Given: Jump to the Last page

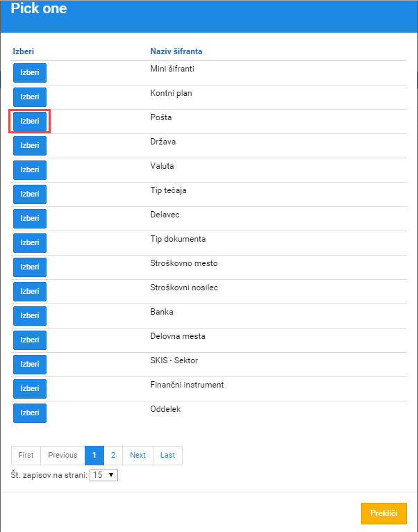Looking at the screenshot, I should [167, 456].
